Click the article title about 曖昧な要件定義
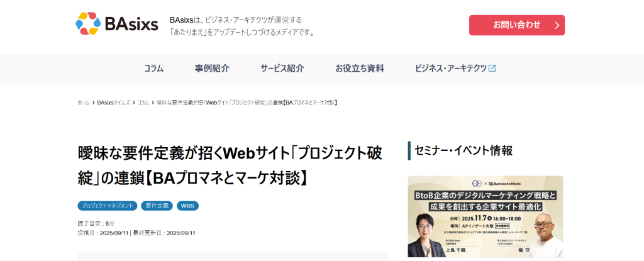Screen dimensions: 644x261 (x=230, y=165)
